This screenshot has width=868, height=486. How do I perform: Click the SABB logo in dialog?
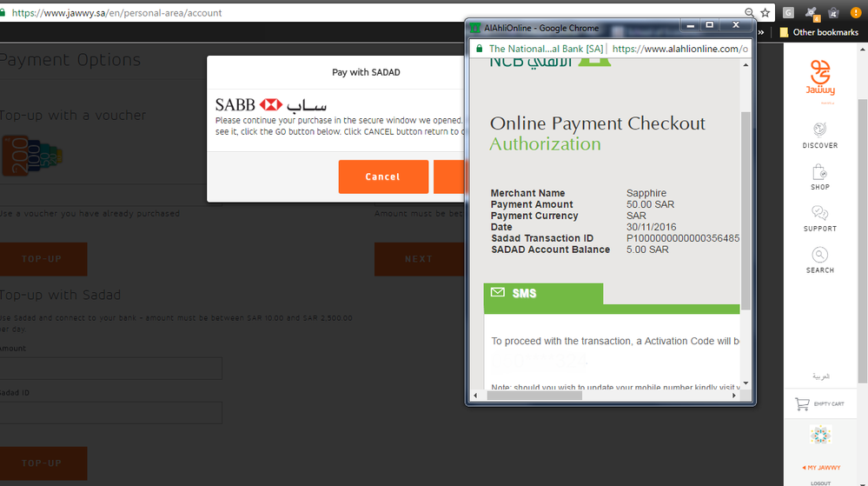click(271, 104)
